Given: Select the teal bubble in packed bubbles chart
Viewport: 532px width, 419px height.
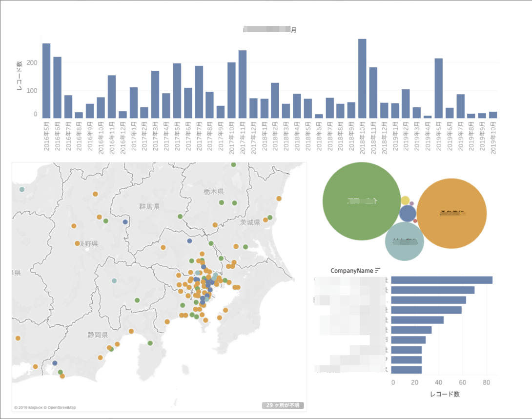Looking at the screenshot, I should click(404, 241).
